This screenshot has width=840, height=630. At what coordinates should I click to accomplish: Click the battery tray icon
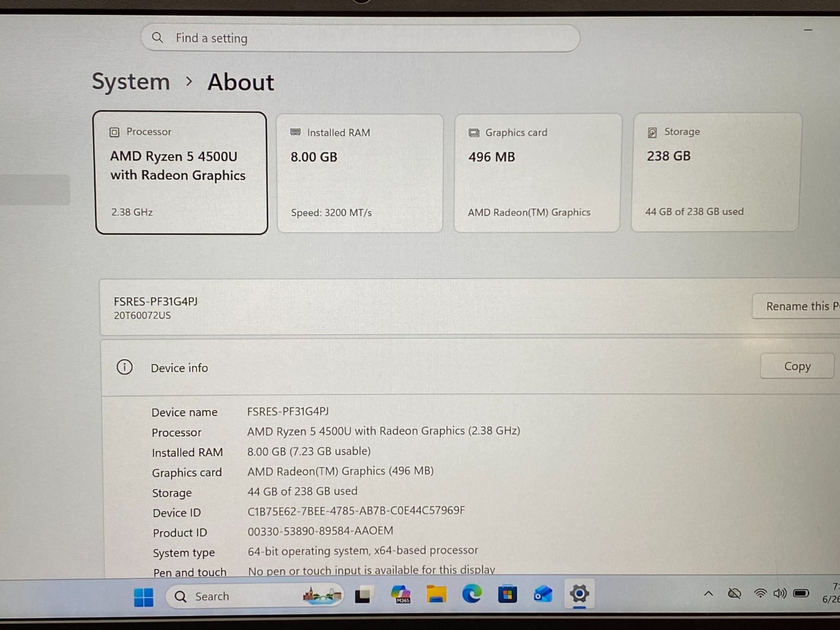(801, 593)
